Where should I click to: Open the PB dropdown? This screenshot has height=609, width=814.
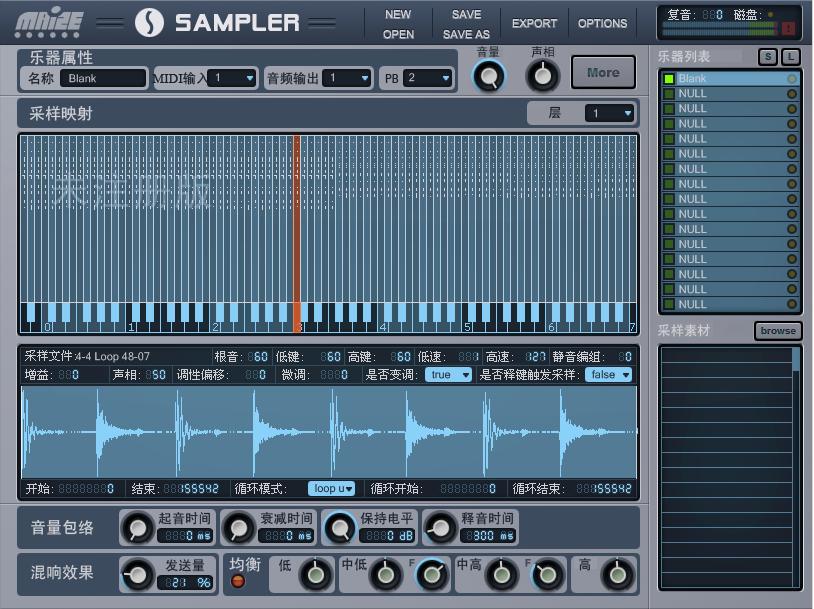tap(427, 78)
